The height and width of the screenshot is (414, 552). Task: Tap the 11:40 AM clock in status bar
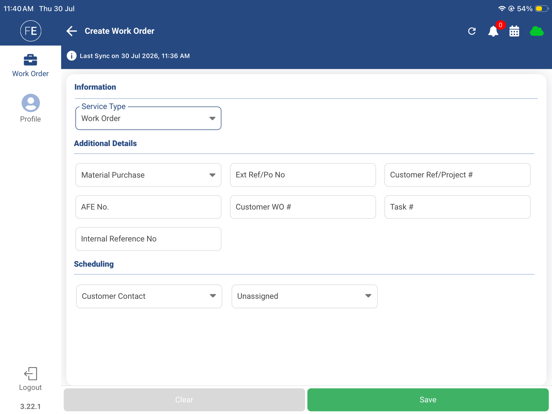[19, 8]
